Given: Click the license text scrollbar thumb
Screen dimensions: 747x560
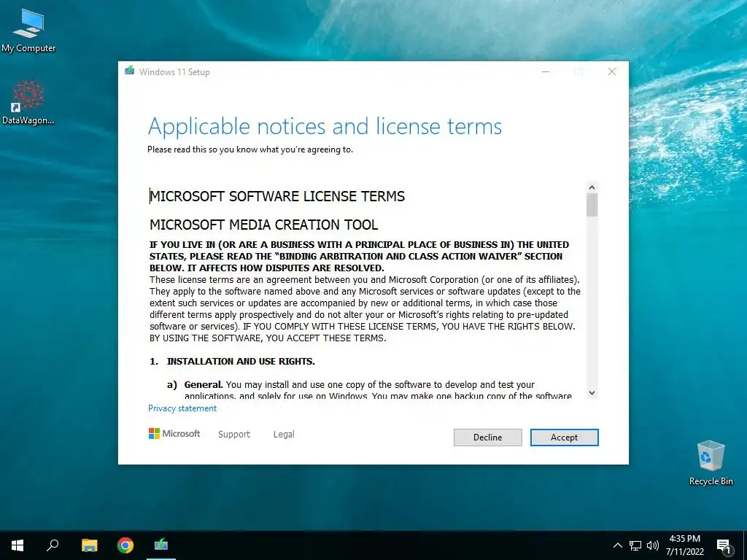Looking at the screenshot, I should click(592, 205).
